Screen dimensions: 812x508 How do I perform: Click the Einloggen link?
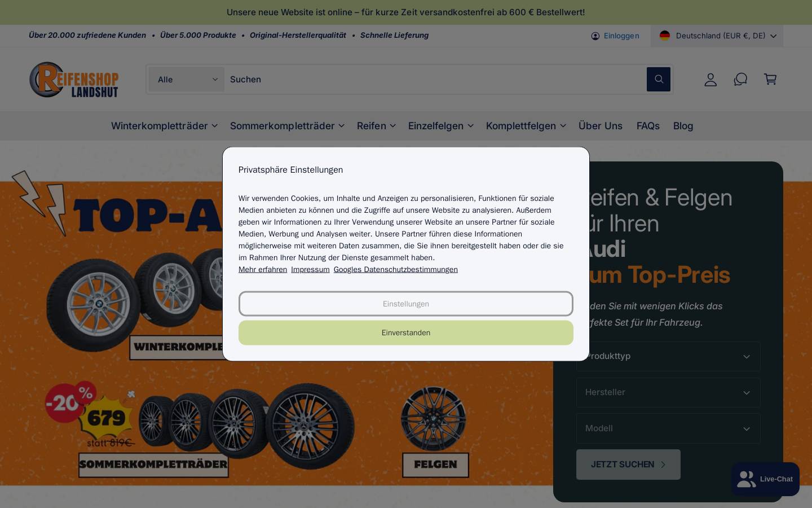click(x=621, y=36)
